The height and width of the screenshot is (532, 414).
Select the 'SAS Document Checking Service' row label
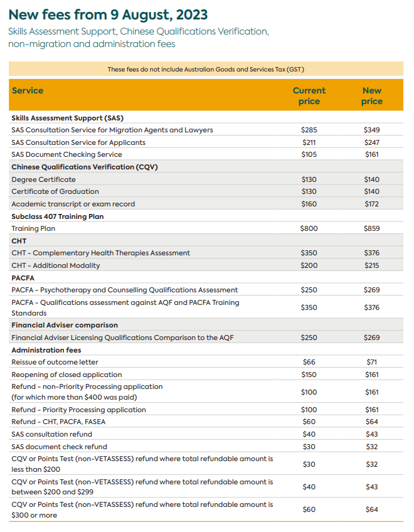(66, 154)
